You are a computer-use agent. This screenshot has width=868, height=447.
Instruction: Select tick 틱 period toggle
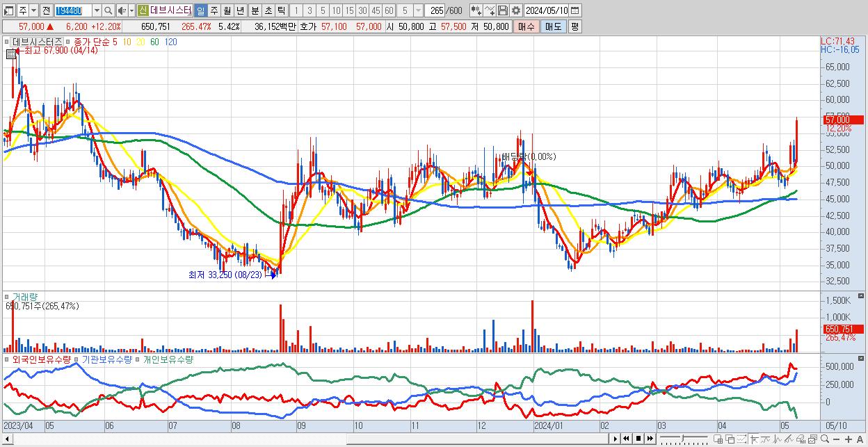coord(281,10)
